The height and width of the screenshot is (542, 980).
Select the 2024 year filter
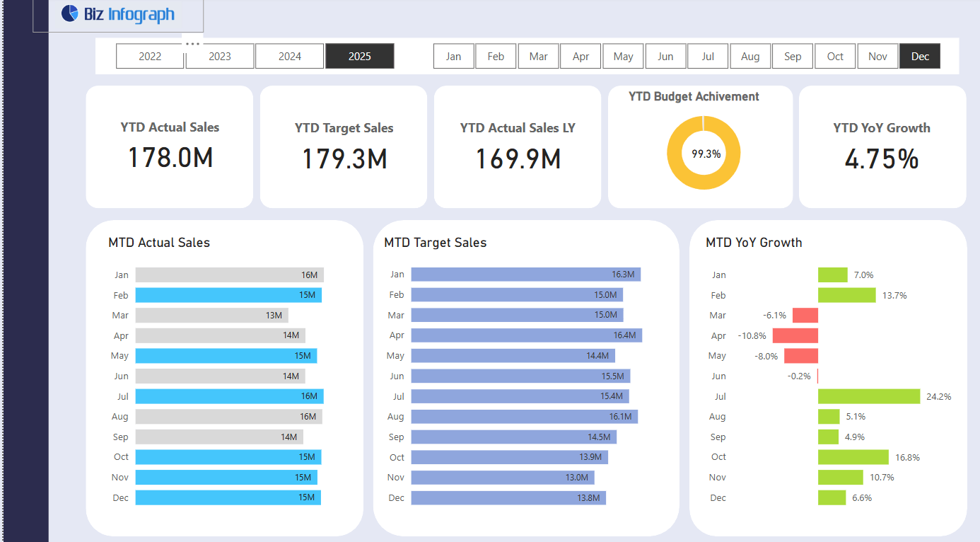click(x=290, y=56)
